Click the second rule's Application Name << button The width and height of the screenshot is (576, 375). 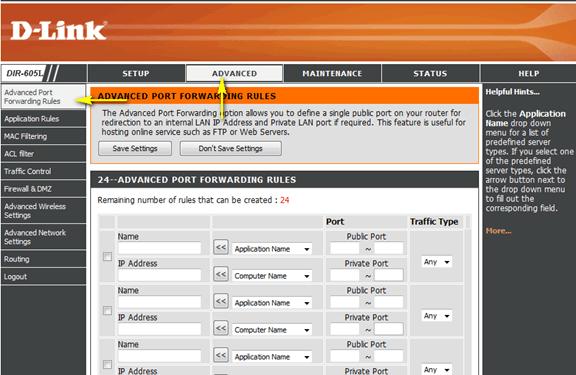click(221, 301)
